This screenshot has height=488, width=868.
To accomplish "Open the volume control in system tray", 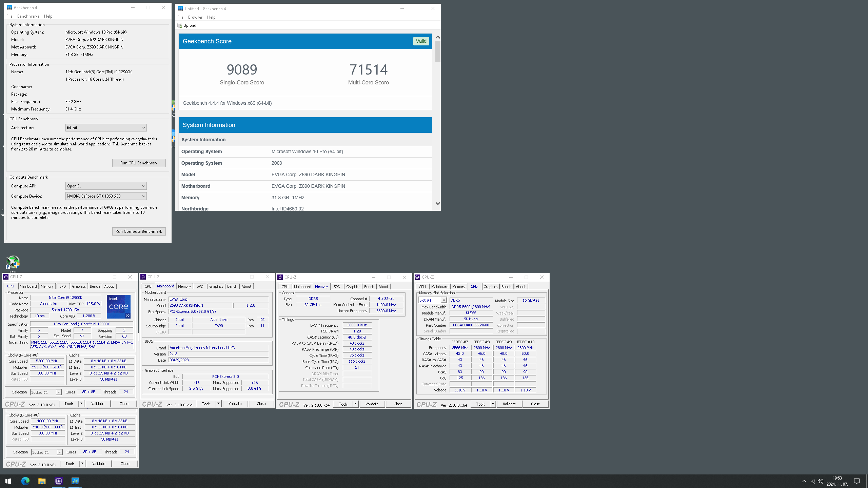I will click(x=821, y=481).
